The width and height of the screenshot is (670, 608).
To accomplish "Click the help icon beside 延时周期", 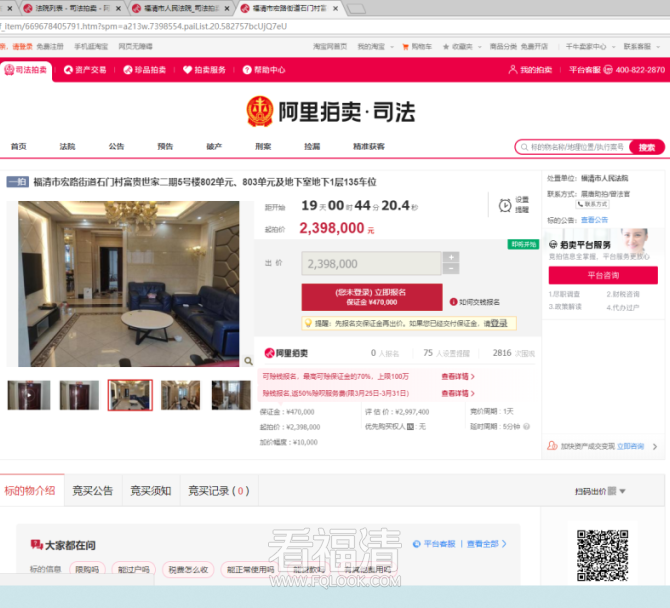I will coord(526,426).
